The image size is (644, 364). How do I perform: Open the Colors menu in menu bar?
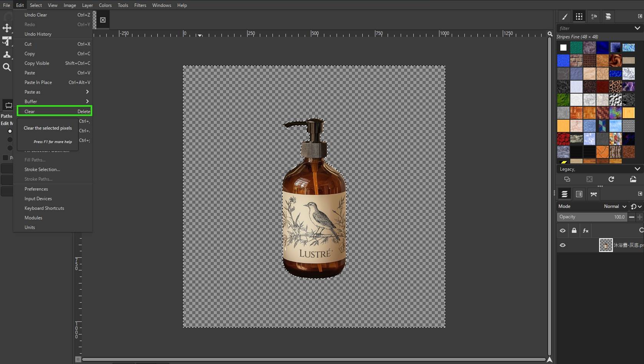click(x=105, y=5)
